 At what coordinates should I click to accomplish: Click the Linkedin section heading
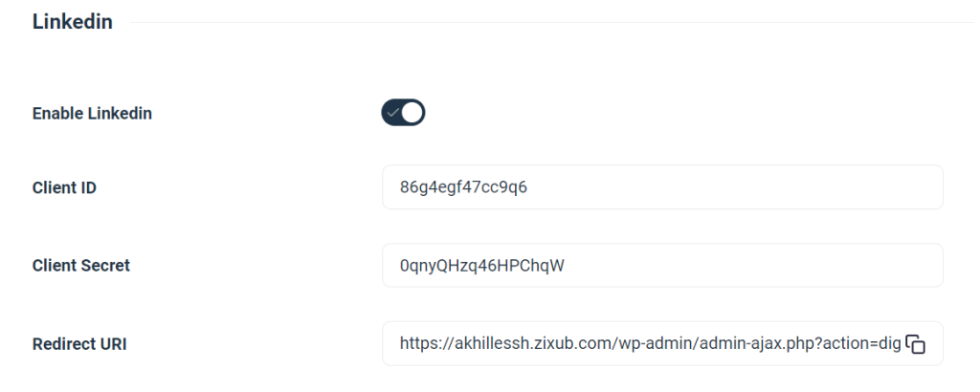tap(73, 22)
